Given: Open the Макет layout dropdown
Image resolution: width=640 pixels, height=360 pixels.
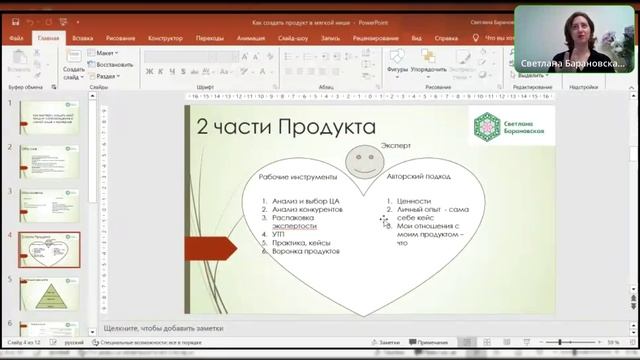Looking at the screenshot, I should click(x=103, y=53).
